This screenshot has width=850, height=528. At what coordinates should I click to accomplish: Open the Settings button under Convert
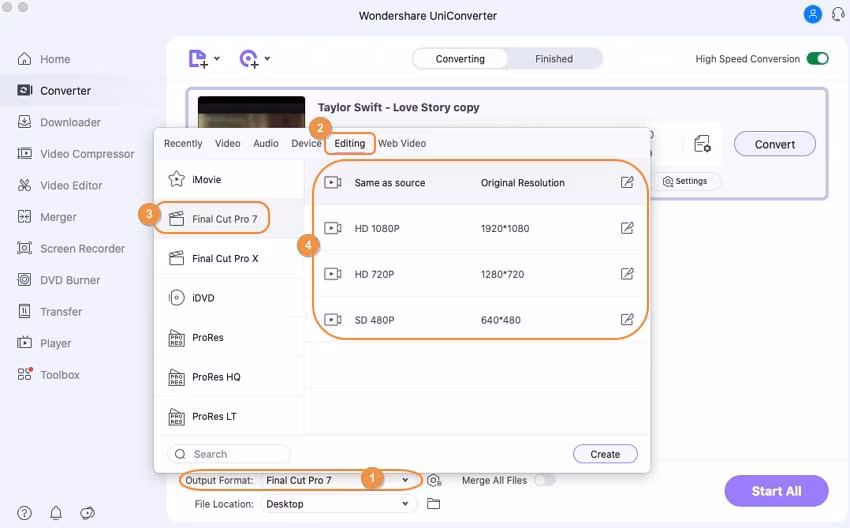(685, 181)
